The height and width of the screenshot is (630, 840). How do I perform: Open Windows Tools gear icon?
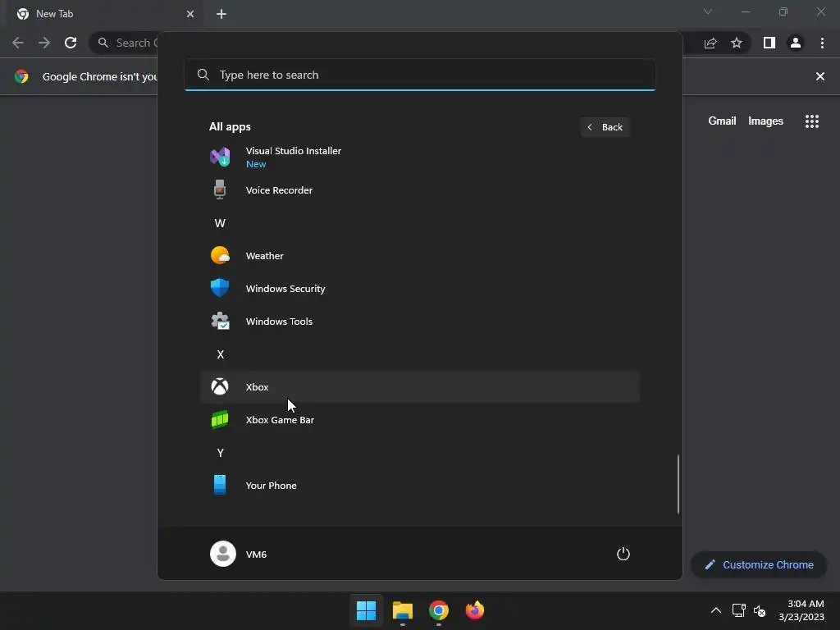click(x=220, y=321)
